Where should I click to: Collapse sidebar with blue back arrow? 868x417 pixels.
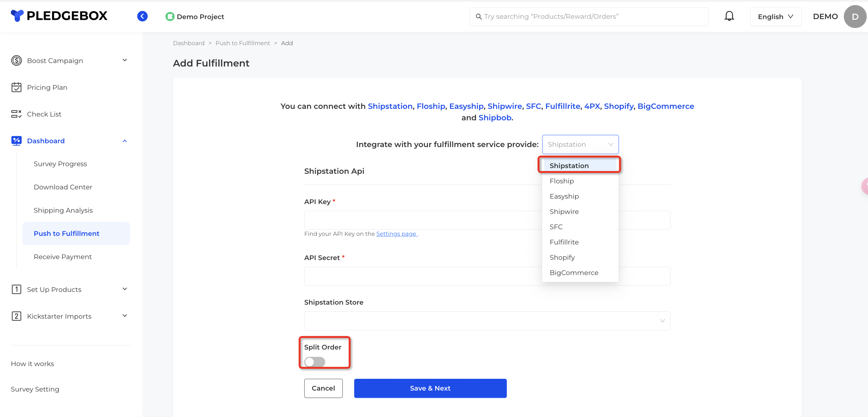pyautogui.click(x=142, y=16)
